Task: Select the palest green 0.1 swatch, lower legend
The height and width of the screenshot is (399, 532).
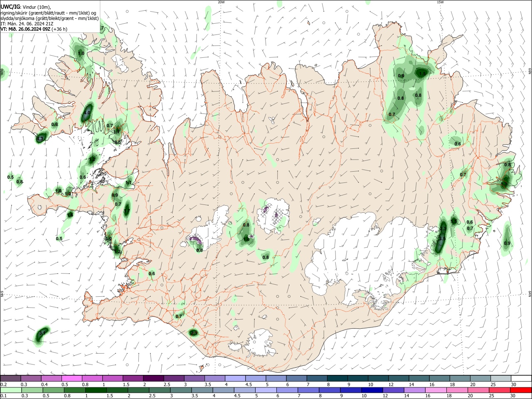Action: (x=10, y=390)
